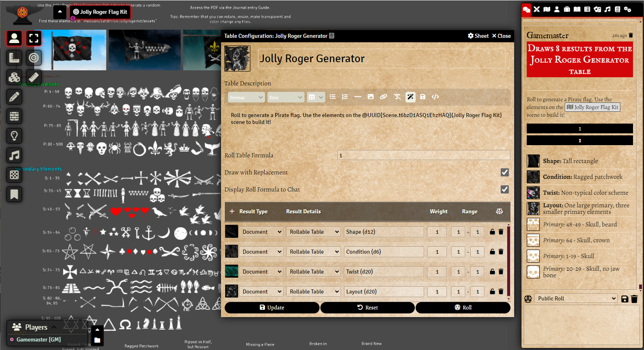Switch to the Playlists sidebar tab
This screenshot has height=350, width=644.
(x=607, y=9)
